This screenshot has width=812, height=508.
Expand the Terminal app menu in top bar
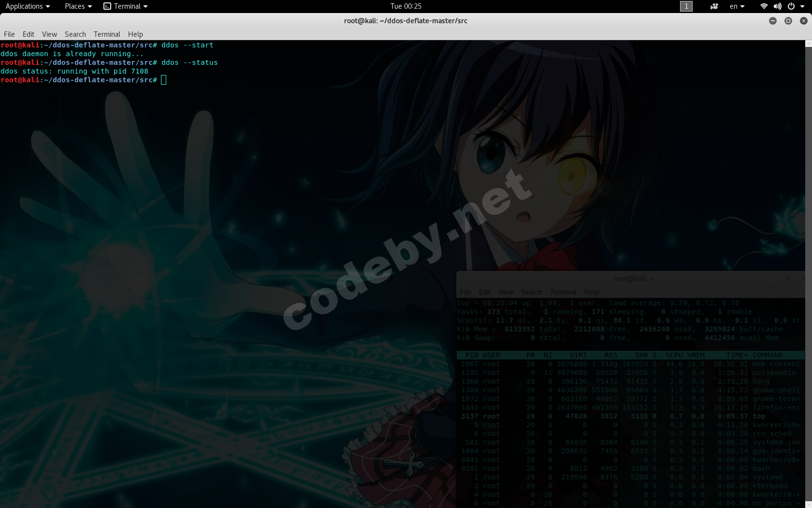[126, 6]
